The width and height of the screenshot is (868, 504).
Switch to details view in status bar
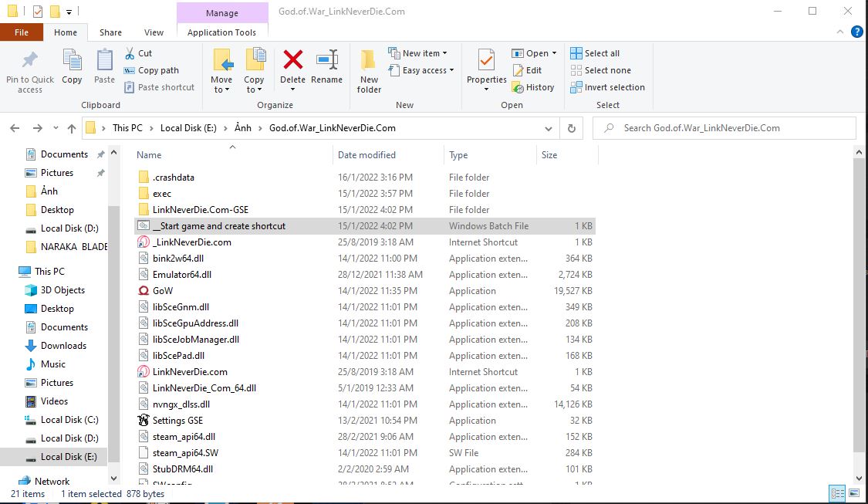tap(837, 493)
